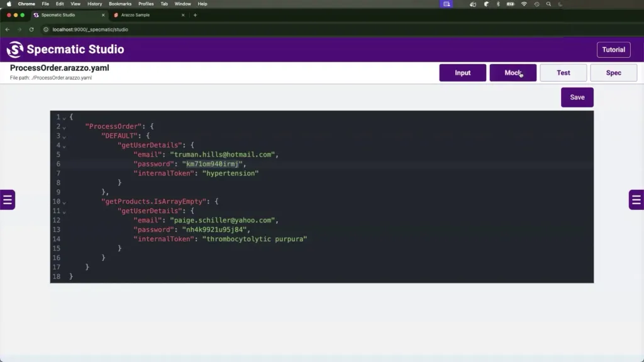Viewport: 644px width, 362px height.
Task: Open the right sidebar hamburger menu
Action: point(636,200)
